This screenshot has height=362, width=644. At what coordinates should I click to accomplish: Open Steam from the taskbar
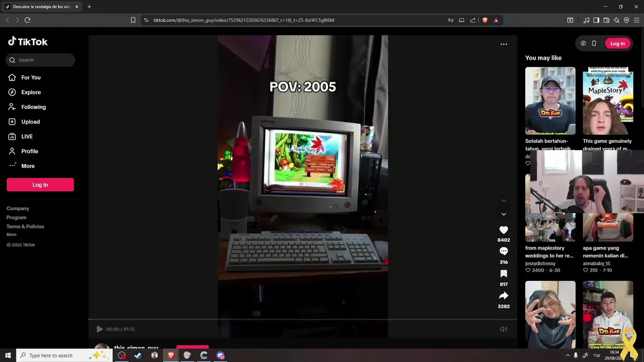coord(138,355)
